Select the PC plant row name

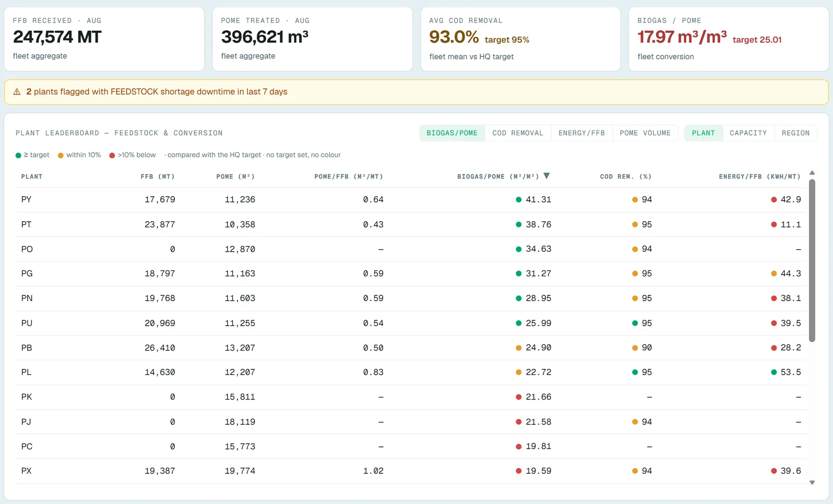(27, 446)
